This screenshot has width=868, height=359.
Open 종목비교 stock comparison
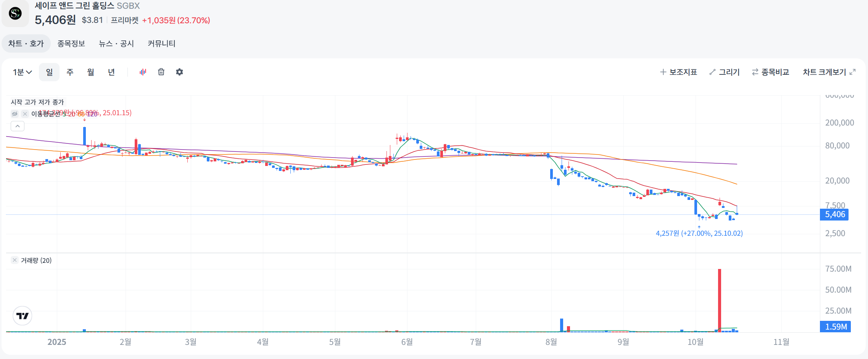click(770, 72)
